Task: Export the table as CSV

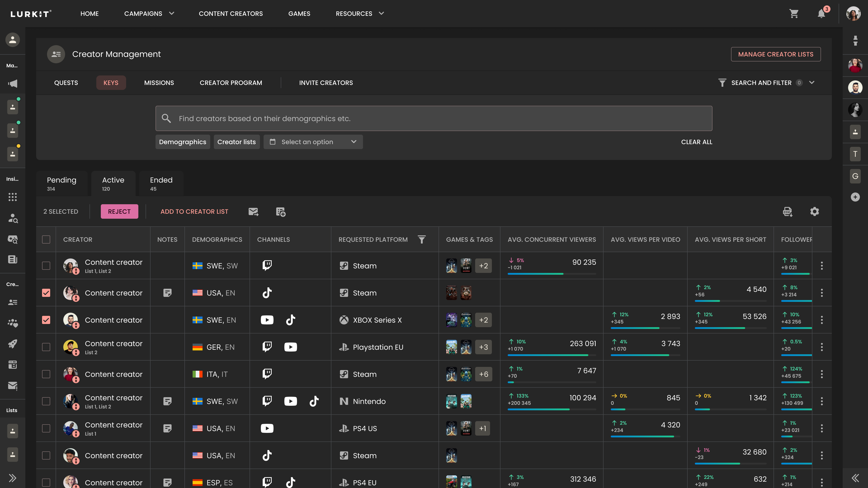Action: tap(788, 211)
